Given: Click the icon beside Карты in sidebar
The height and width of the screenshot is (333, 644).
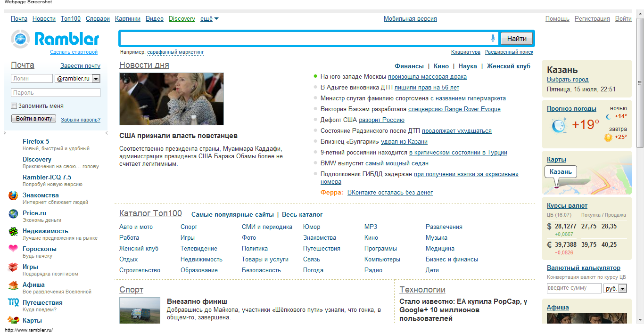Looking at the screenshot, I should click(13, 320).
